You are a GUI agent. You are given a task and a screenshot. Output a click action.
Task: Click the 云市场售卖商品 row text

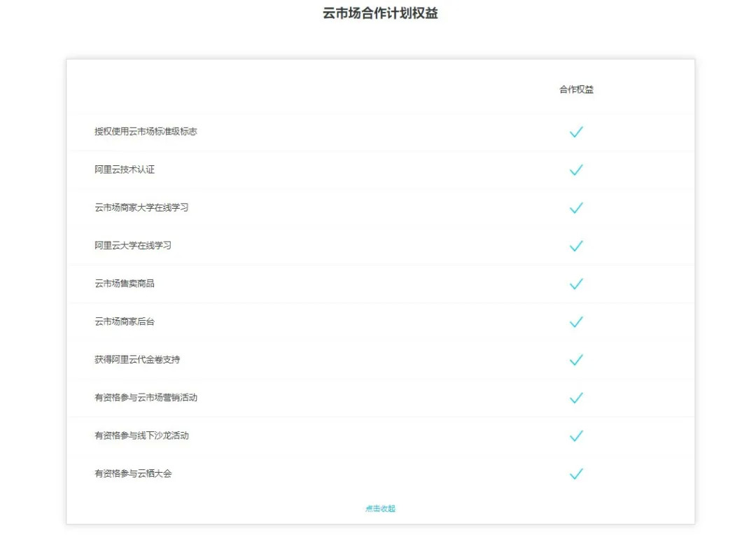click(x=125, y=284)
